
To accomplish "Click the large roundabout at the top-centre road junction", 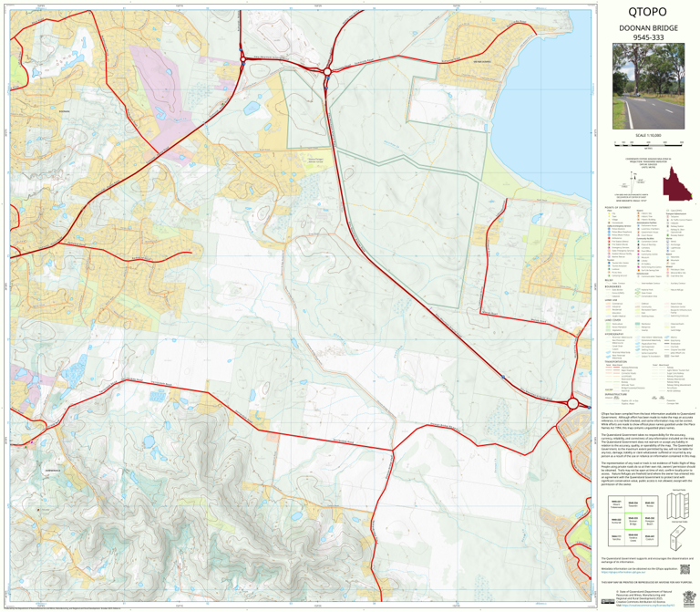I will pos(327,71).
